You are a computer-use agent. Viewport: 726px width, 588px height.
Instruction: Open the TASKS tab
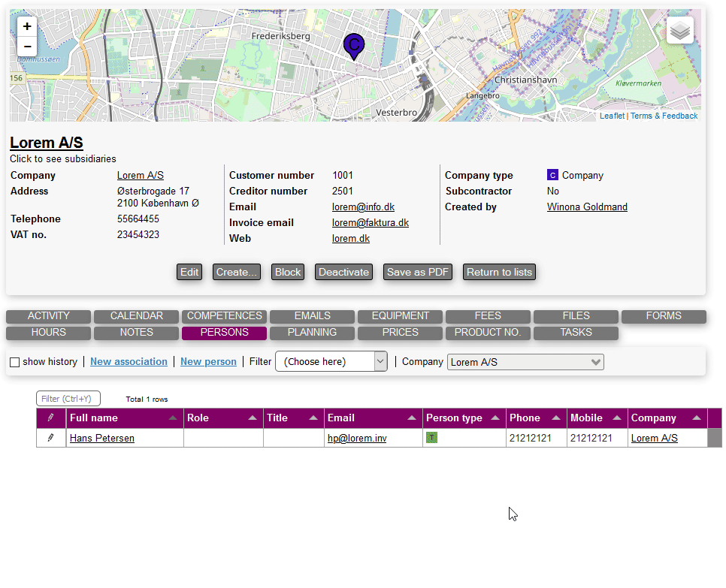(576, 333)
